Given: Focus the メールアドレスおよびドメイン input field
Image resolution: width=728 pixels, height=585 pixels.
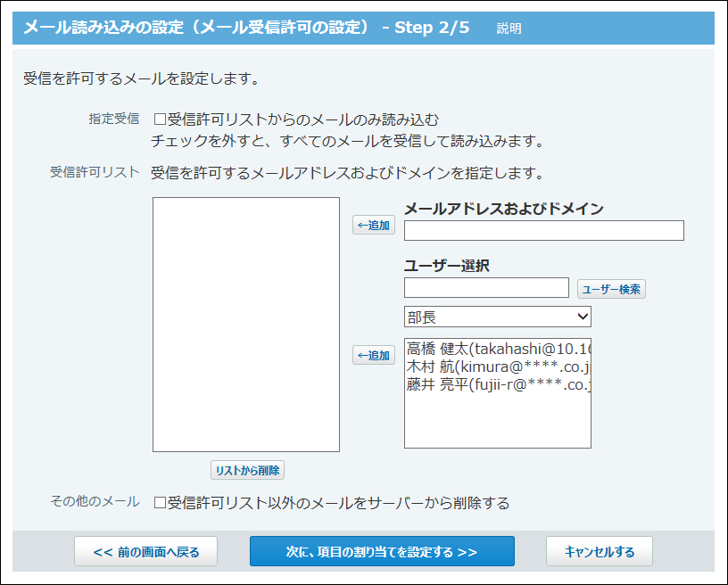Looking at the screenshot, I should (x=543, y=231).
